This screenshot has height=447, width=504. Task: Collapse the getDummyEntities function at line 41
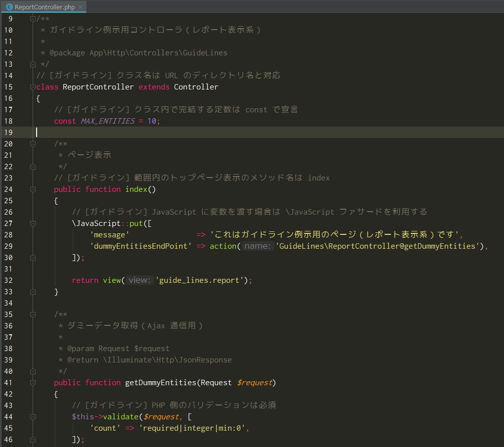click(33, 383)
